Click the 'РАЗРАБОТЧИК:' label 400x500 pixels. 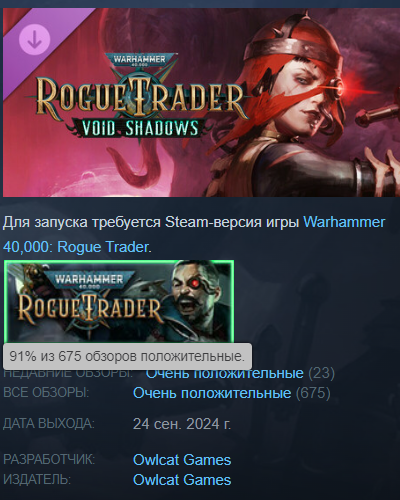[49, 459]
